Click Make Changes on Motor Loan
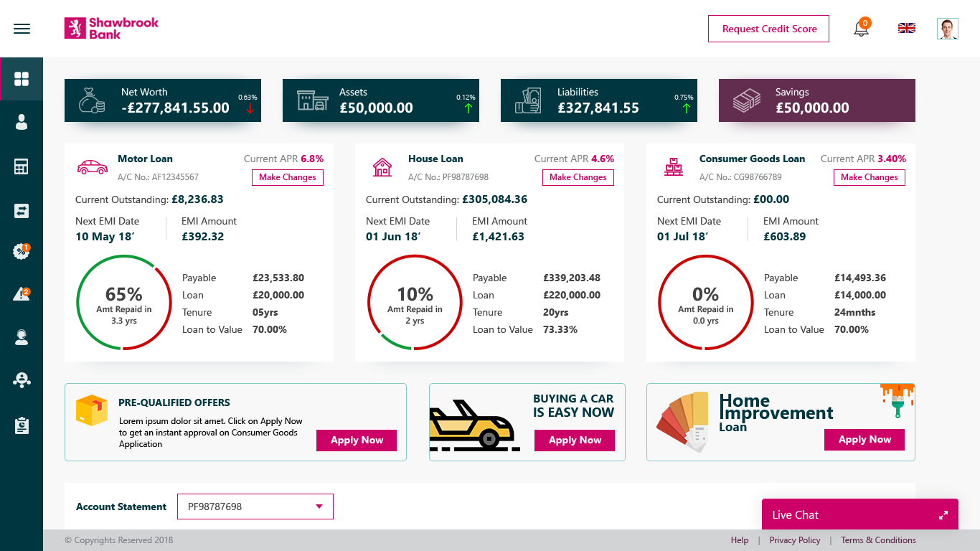Image resolution: width=980 pixels, height=551 pixels. click(287, 177)
